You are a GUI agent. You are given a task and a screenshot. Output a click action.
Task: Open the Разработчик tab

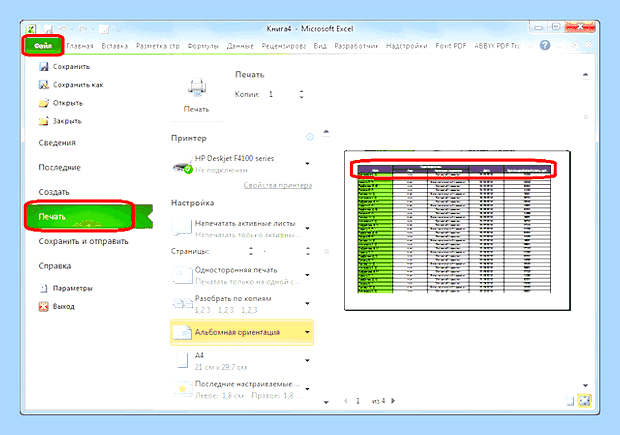(x=356, y=46)
